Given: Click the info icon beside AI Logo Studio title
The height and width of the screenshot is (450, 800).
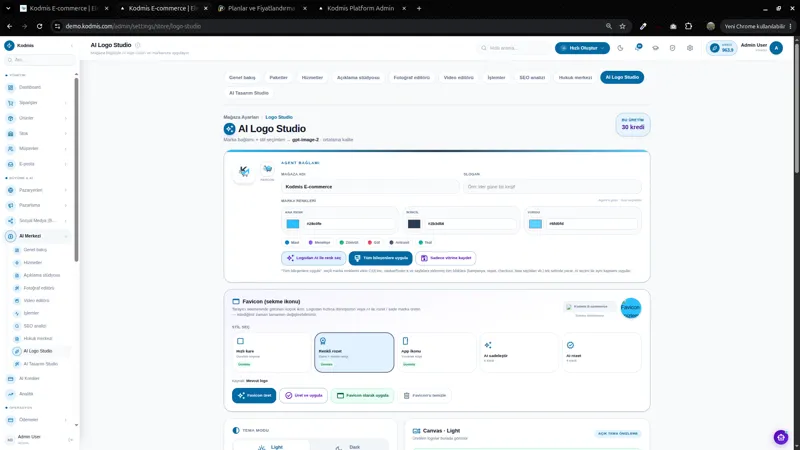Looking at the screenshot, I should click(138, 45).
